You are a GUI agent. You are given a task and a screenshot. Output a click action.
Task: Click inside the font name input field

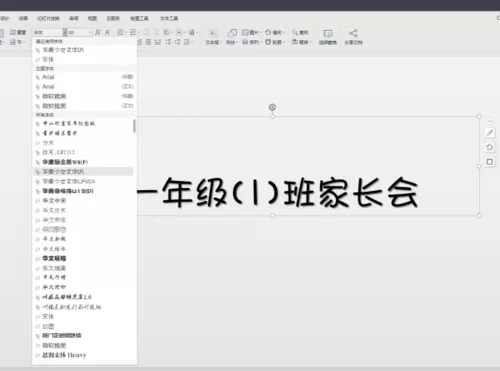pyautogui.click(x=47, y=32)
